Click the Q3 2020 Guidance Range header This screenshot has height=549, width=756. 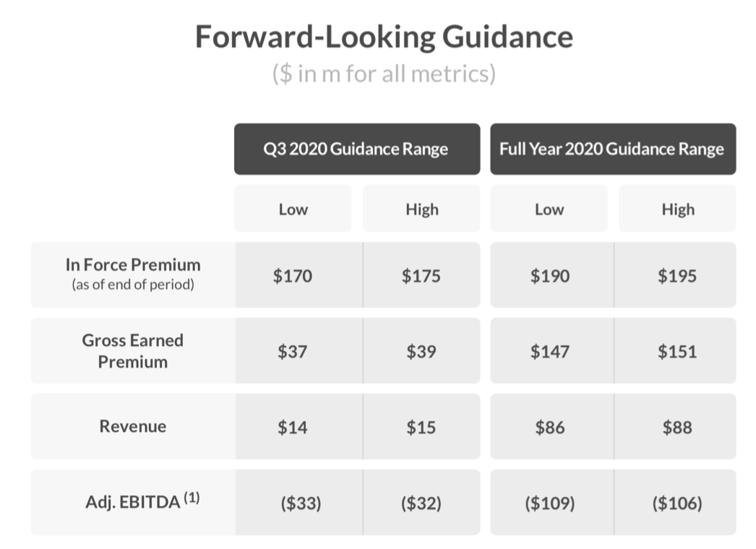356,150
